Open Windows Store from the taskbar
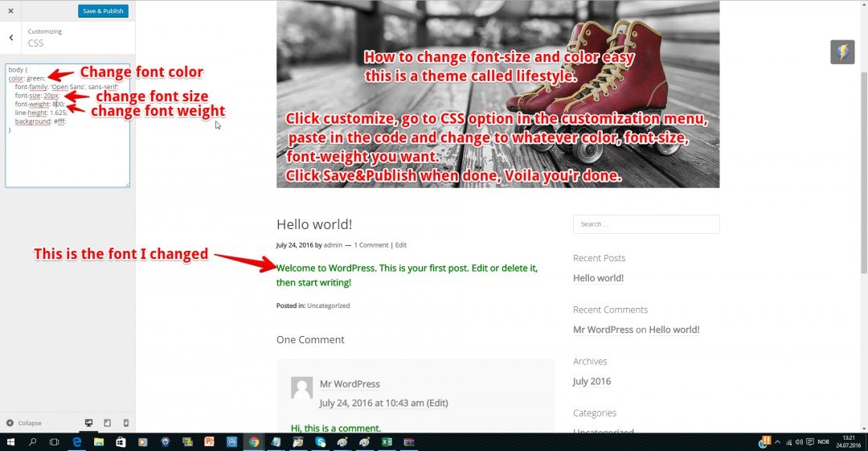This screenshot has width=868, height=451. (x=121, y=441)
